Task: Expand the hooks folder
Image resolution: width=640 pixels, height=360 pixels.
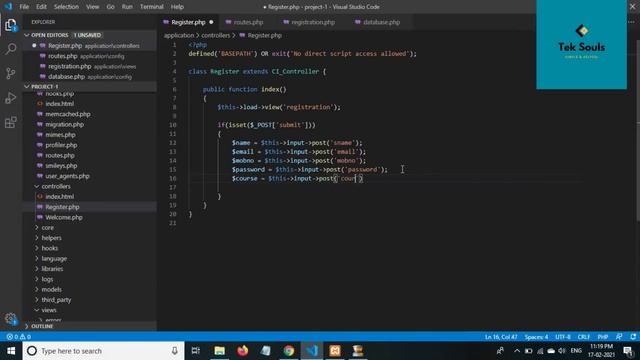Action: pyautogui.click(x=49, y=248)
